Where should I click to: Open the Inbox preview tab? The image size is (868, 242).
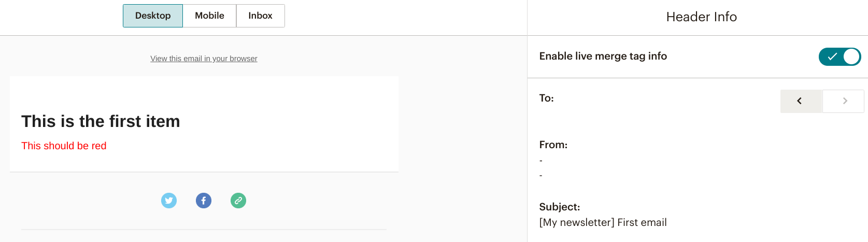[x=260, y=16]
